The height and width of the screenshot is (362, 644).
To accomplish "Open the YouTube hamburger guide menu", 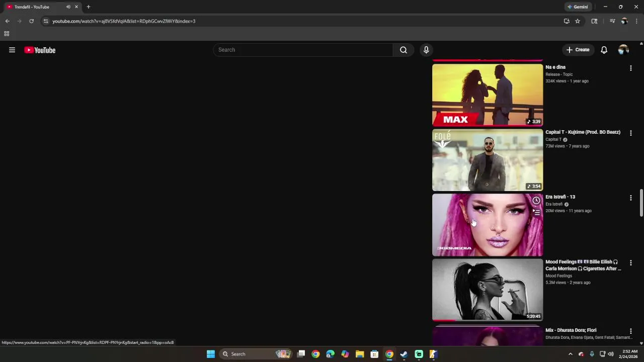I will pos(12,50).
